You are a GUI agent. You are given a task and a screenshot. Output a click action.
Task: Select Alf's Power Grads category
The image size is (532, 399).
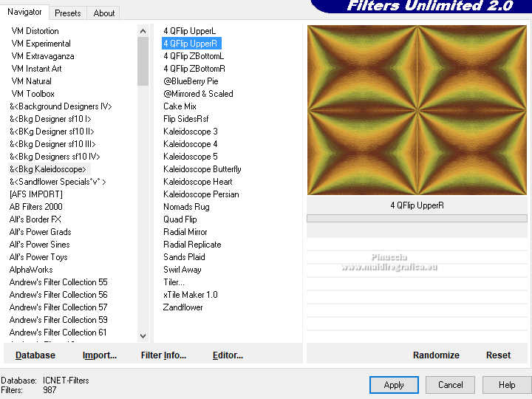[x=41, y=232]
